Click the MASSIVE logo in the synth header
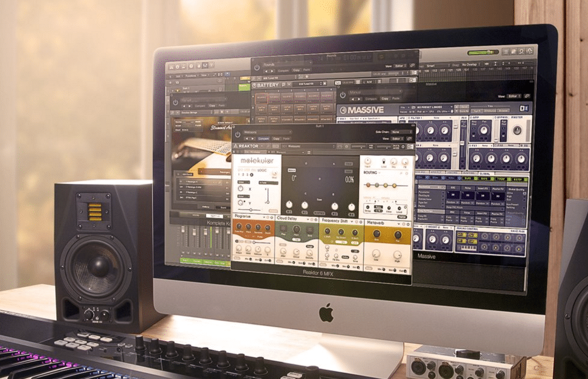This screenshot has width=588, height=379. click(362, 110)
